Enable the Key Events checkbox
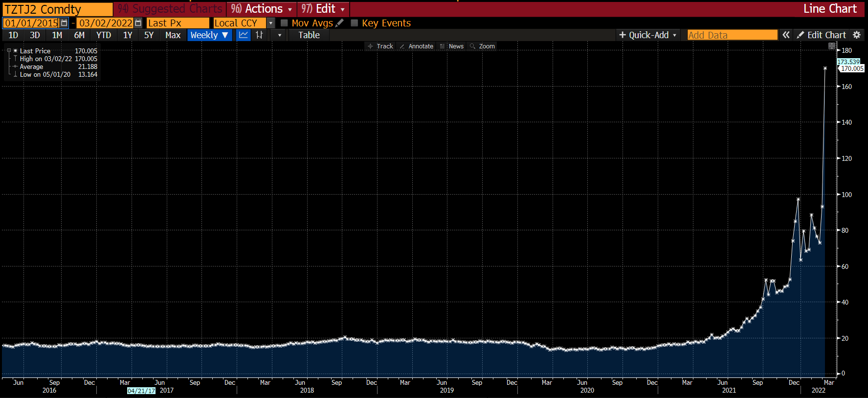Screen dimensions: 868x398 tap(355, 23)
